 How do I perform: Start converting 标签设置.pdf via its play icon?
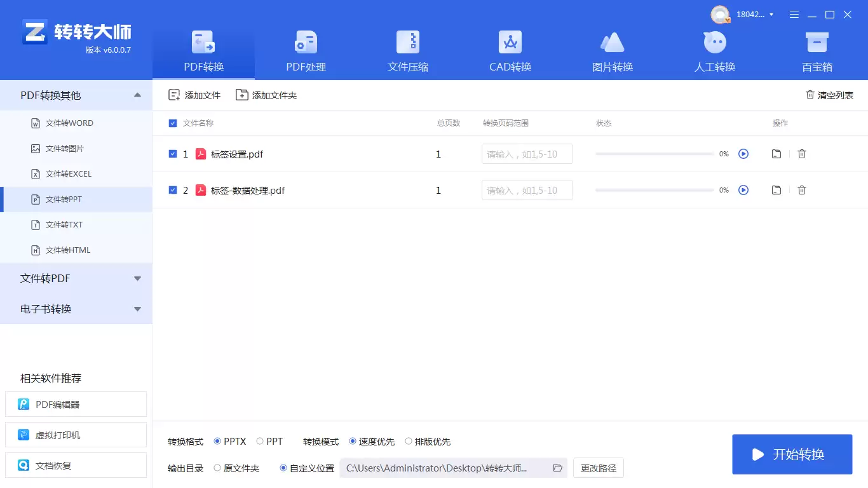point(743,153)
